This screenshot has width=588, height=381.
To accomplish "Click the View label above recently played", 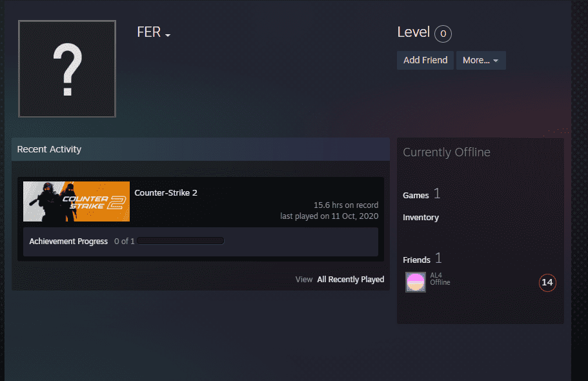I will click(303, 279).
